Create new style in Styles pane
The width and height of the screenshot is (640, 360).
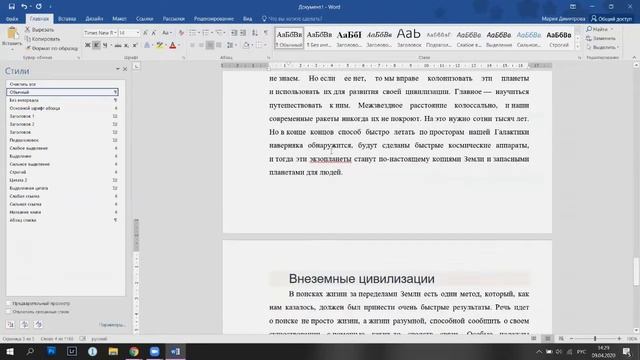(11, 324)
